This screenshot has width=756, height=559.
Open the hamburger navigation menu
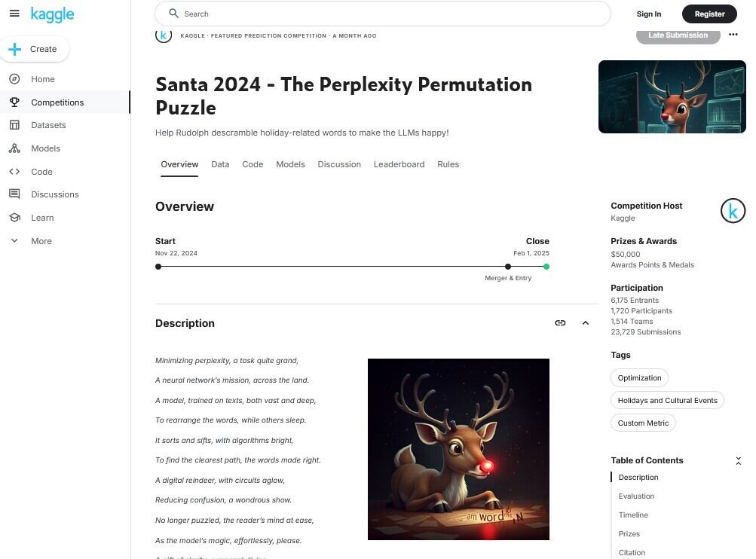[14, 14]
